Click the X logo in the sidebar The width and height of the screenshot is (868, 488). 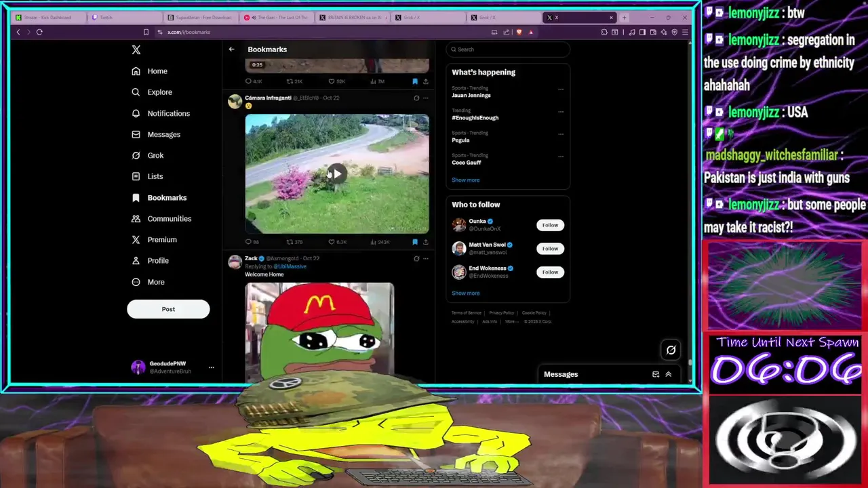[x=136, y=49]
